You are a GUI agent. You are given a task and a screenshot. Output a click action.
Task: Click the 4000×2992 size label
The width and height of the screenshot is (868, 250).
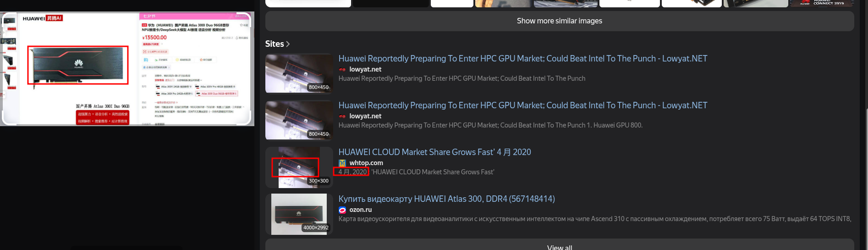[x=316, y=228]
